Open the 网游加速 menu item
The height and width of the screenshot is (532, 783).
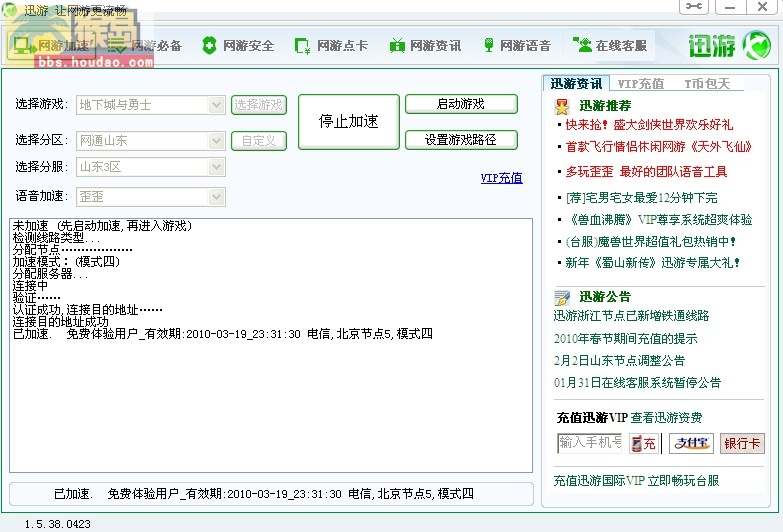pyautogui.click(x=51, y=46)
